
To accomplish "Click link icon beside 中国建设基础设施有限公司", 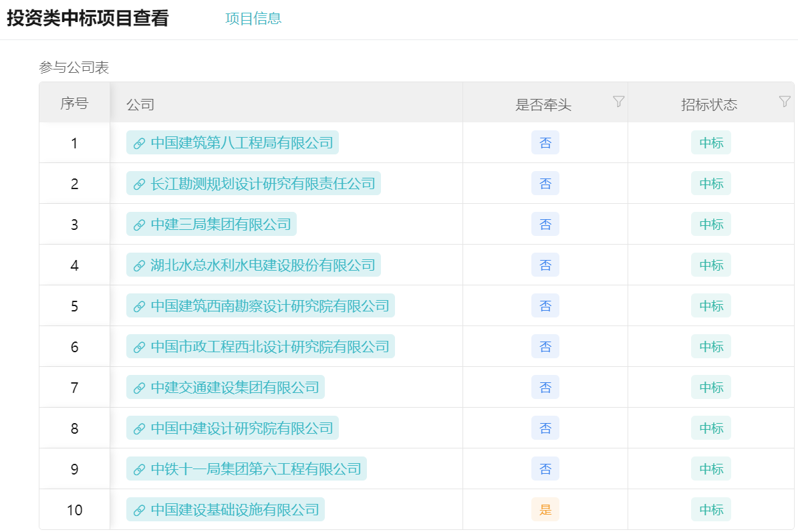I will tap(139, 510).
